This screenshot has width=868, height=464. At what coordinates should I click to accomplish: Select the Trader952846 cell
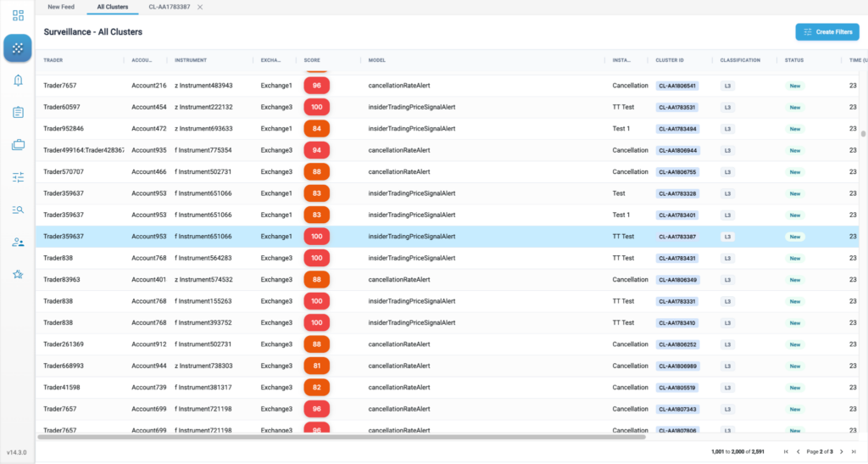click(x=64, y=129)
